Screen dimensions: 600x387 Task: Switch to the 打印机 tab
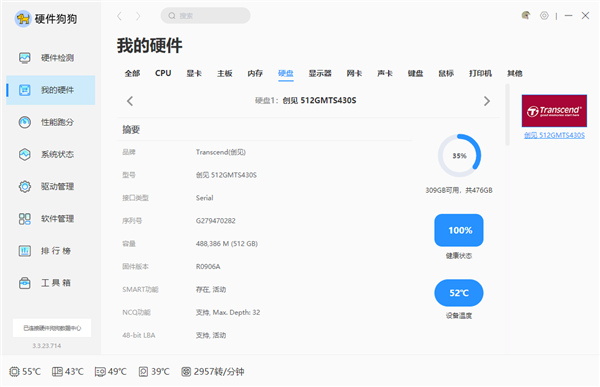(481, 73)
